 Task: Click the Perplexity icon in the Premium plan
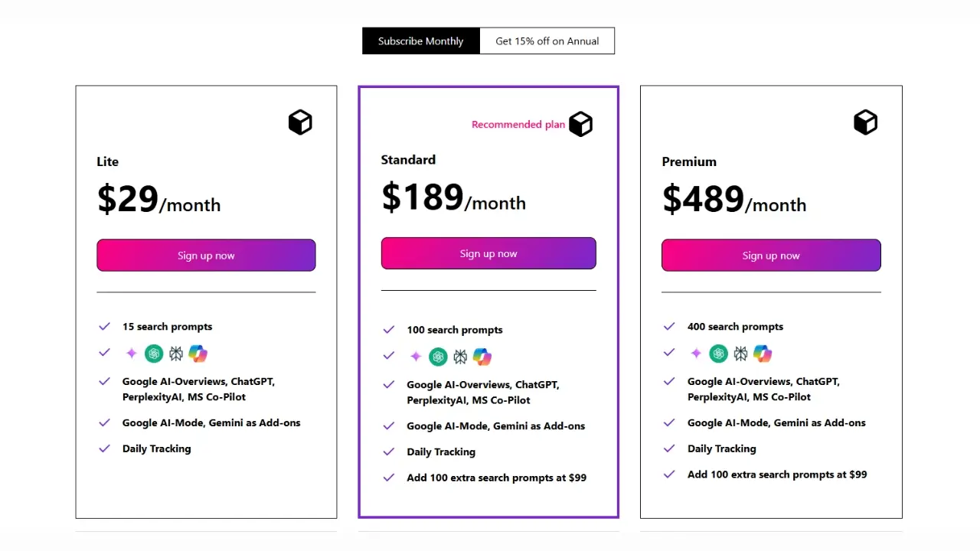click(x=740, y=353)
